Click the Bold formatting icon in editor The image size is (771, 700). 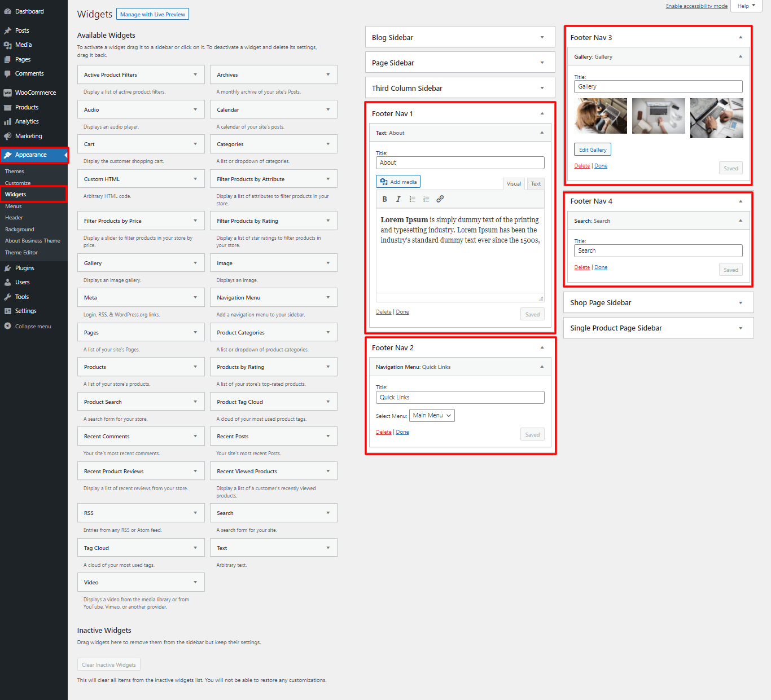coord(384,199)
